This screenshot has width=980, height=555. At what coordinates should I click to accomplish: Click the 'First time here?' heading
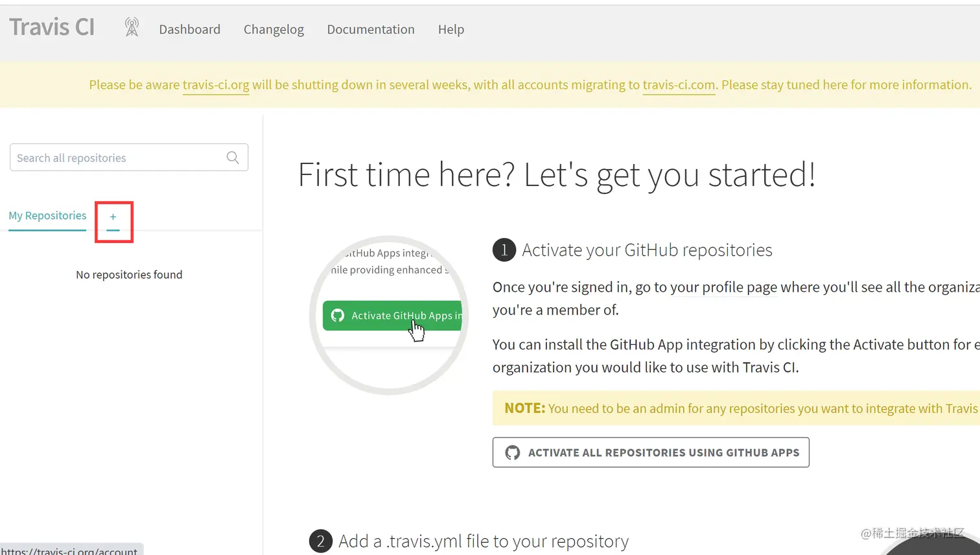click(x=557, y=175)
